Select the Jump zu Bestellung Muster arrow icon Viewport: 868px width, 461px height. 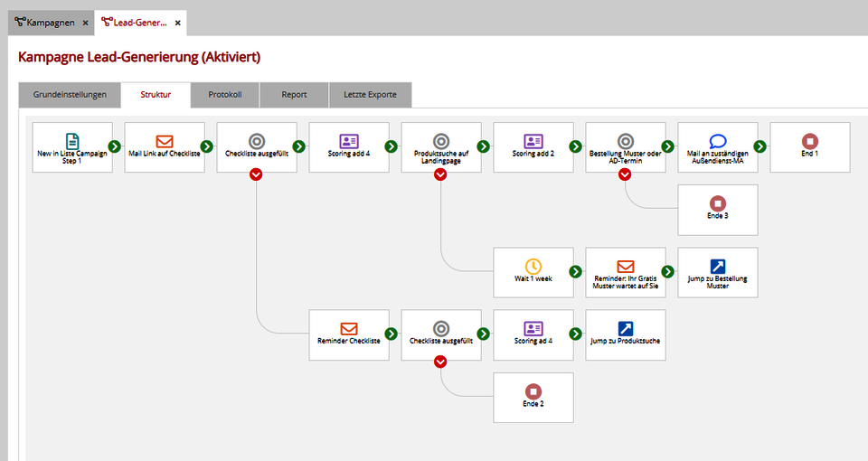pyautogui.click(x=718, y=266)
